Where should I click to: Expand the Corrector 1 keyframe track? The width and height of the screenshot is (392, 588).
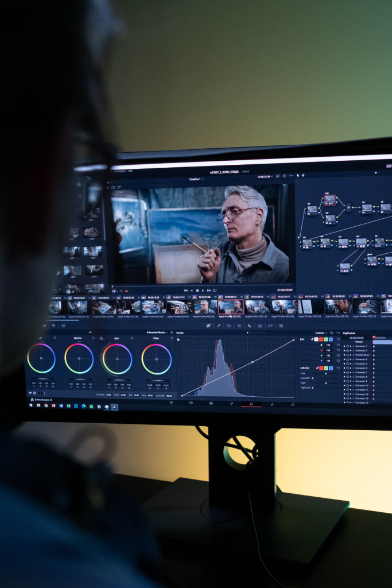(353, 346)
